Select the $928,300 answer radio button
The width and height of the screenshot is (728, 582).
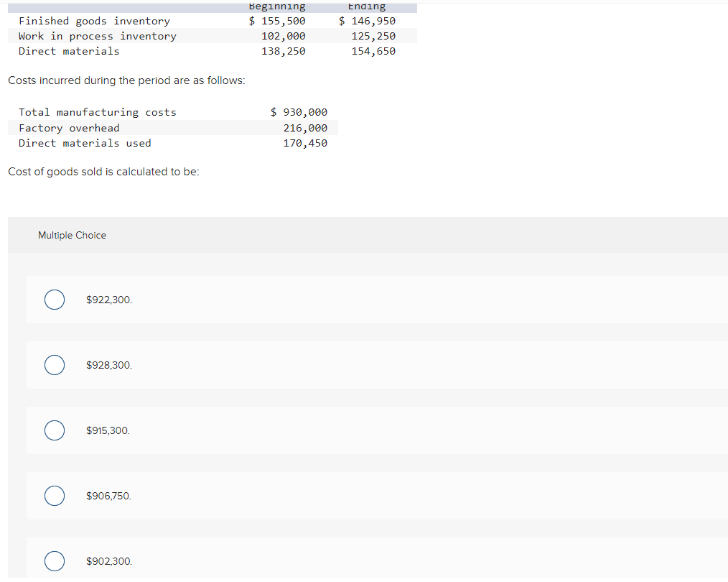click(x=54, y=365)
